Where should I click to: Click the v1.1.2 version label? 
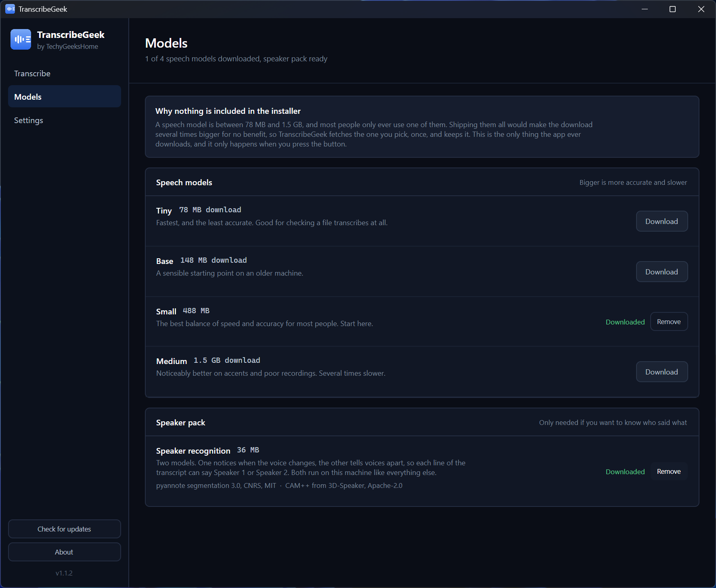coord(64,573)
